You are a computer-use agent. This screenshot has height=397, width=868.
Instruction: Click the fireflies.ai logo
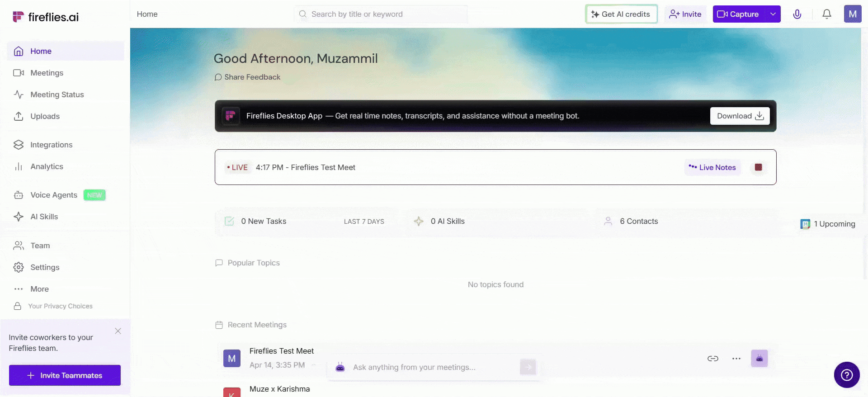pos(46,17)
